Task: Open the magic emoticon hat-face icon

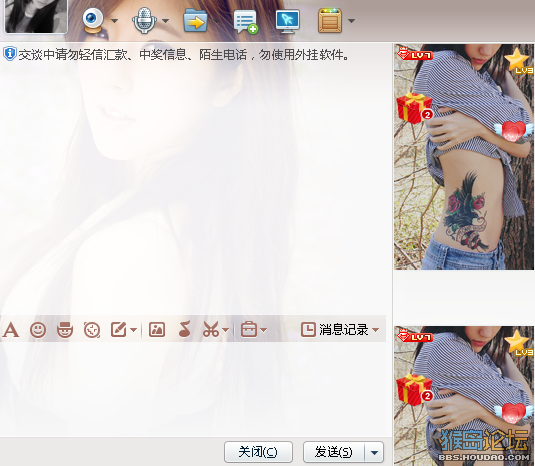Action: coord(64,330)
